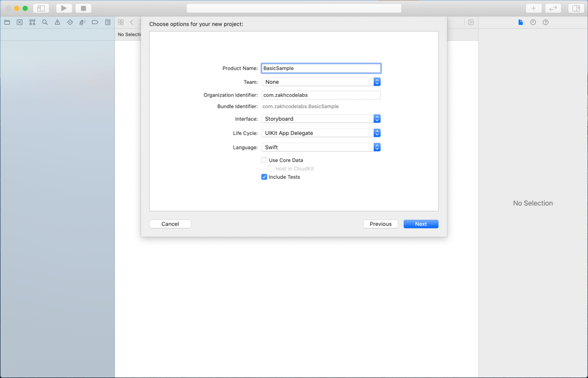The width and height of the screenshot is (588, 378).
Task: Toggle the left navigator sidebar button
Action: pos(41,8)
